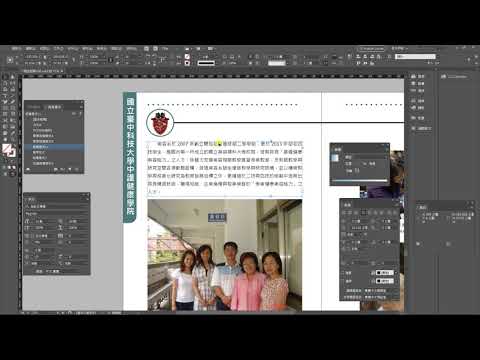The width and height of the screenshot is (480, 360).
Task: Select the Pen tool
Action: 6,101
